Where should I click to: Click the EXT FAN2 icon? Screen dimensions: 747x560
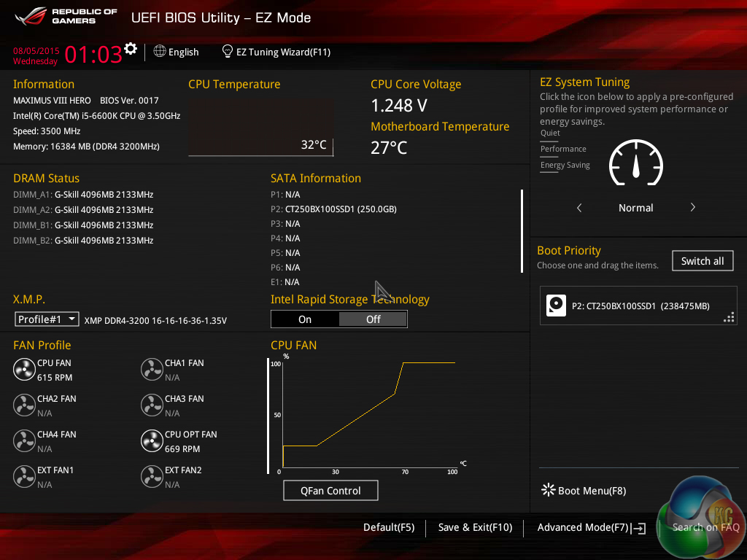pos(152,477)
